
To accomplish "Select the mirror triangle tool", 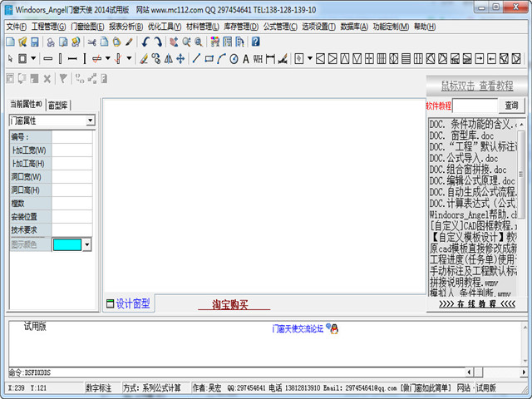I will 168,59.
